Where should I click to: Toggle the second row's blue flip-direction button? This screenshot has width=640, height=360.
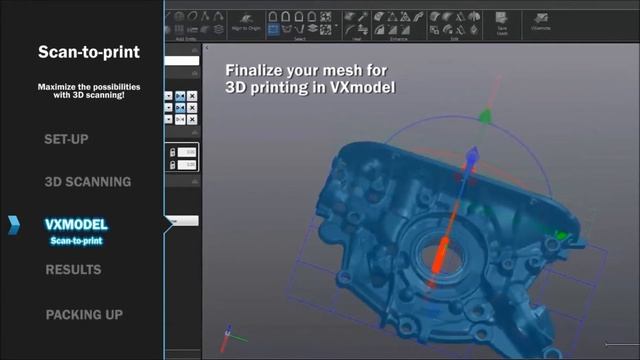(x=180, y=108)
